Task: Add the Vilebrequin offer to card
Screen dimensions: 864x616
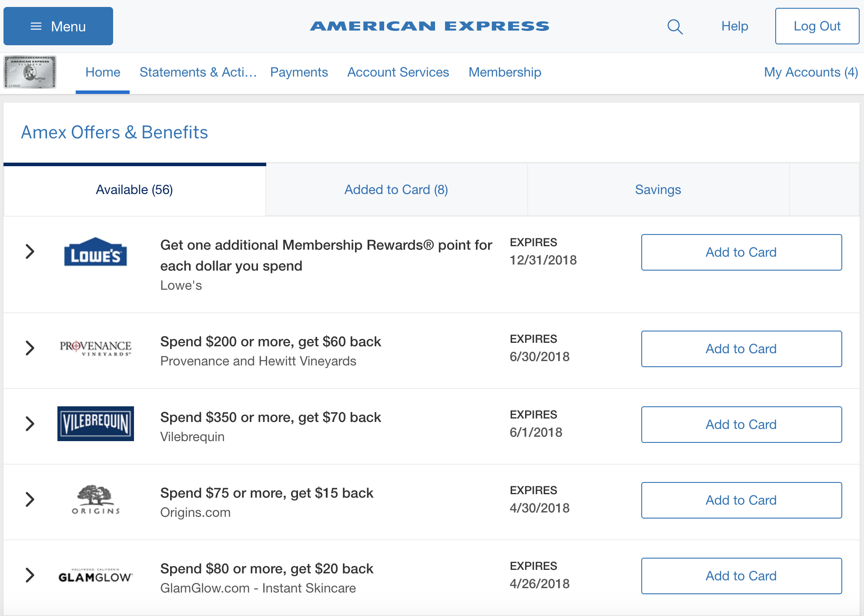Action: (x=741, y=425)
